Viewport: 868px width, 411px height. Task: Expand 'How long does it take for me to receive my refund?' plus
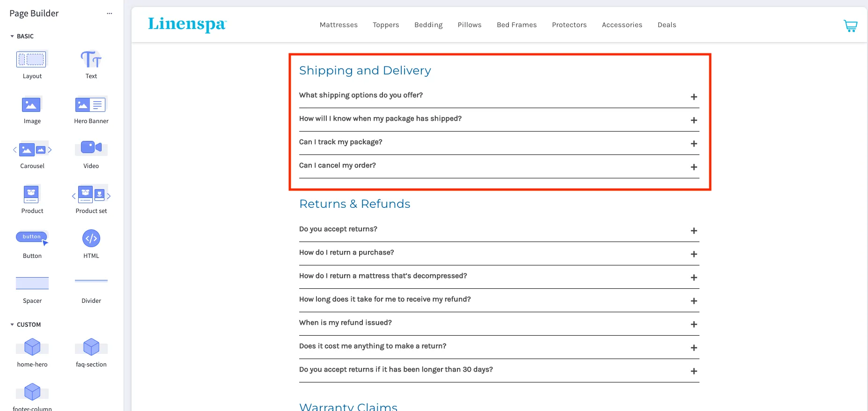pyautogui.click(x=694, y=301)
